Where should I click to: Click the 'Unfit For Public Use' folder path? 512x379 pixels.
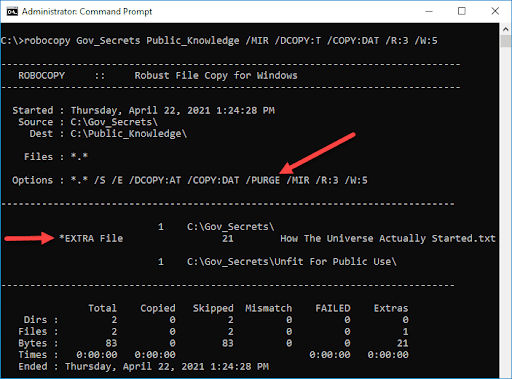point(292,262)
